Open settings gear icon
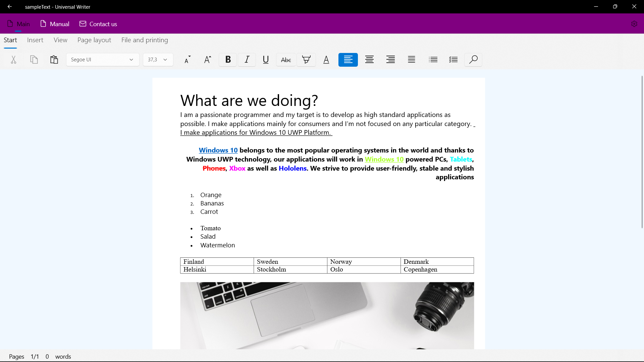Image resolution: width=644 pixels, height=362 pixels. (x=634, y=24)
